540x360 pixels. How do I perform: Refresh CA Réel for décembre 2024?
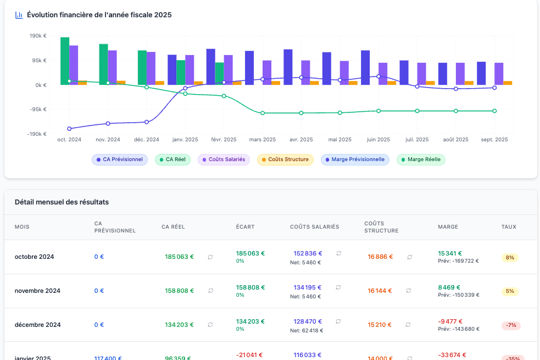coord(210,325)
